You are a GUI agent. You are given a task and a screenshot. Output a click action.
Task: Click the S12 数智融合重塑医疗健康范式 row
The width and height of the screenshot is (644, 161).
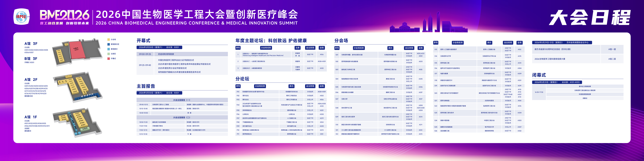click(x=380, y=134)
